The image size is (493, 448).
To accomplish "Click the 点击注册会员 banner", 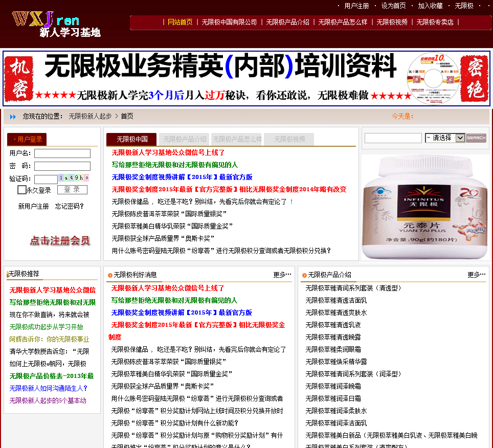I will (x=60, y=240).
